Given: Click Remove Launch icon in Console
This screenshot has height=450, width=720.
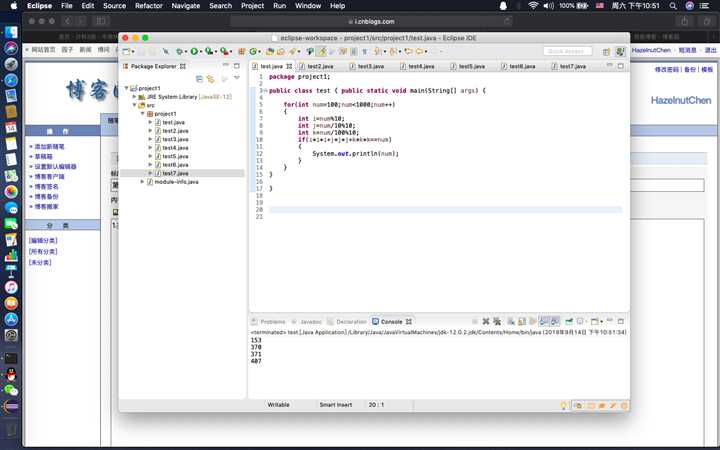Looking at the screenshot, I should (x=486, y=321).
